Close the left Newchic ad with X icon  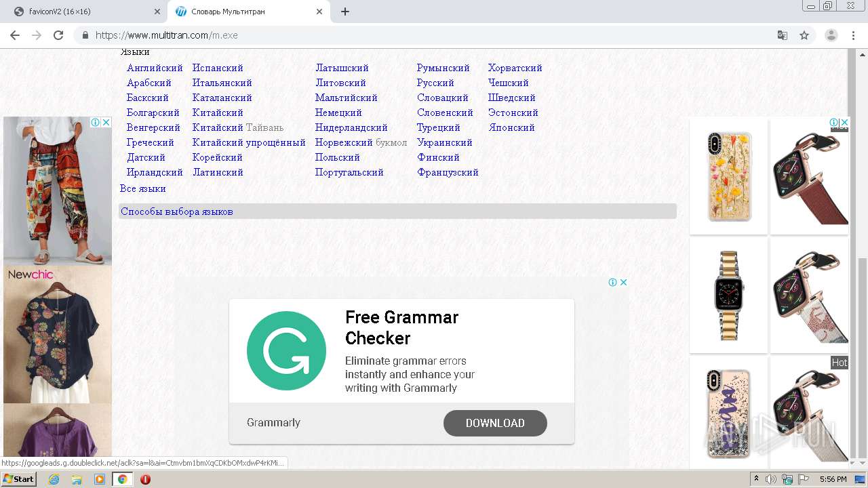click(106, 123)
